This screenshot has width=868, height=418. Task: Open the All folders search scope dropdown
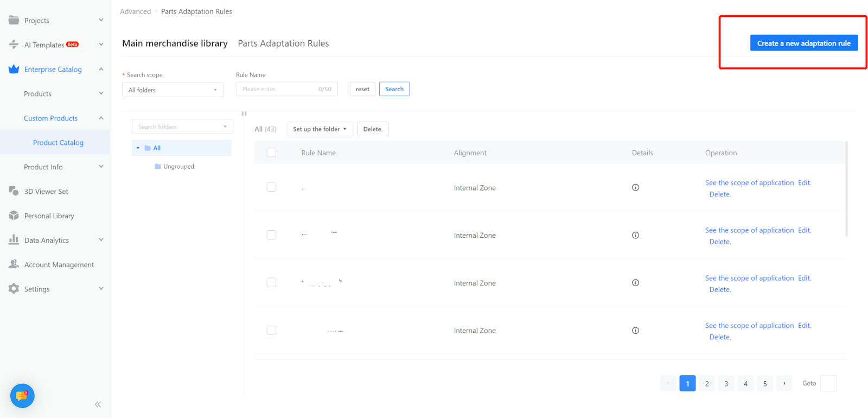pos(173,90)
